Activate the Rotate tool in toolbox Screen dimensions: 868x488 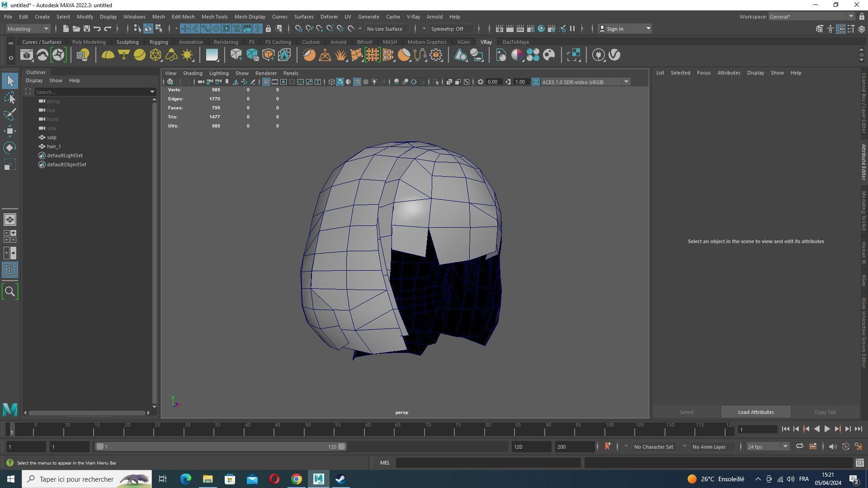coord(10,148)
